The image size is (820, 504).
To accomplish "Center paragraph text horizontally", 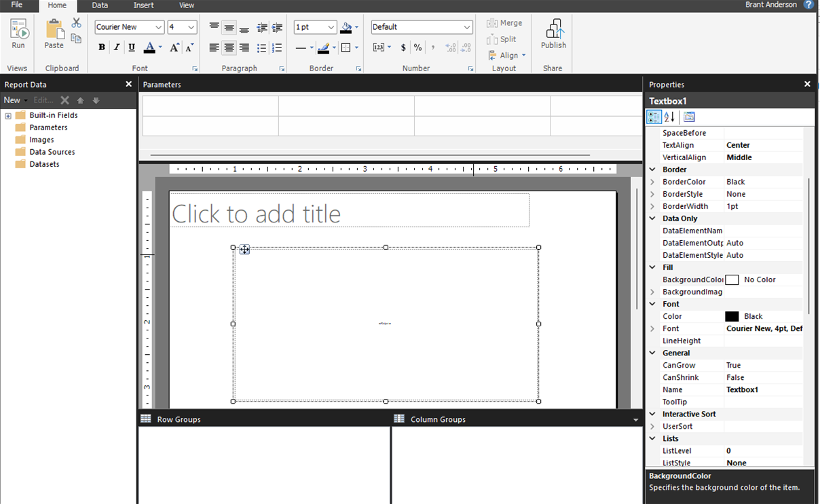I will (x=229, y=47).
